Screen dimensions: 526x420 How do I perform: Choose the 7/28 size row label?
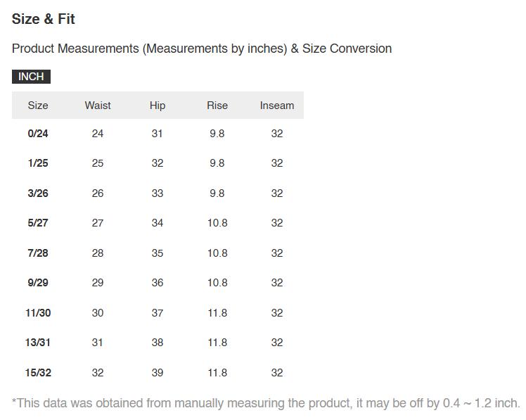[x=38, y=253]
